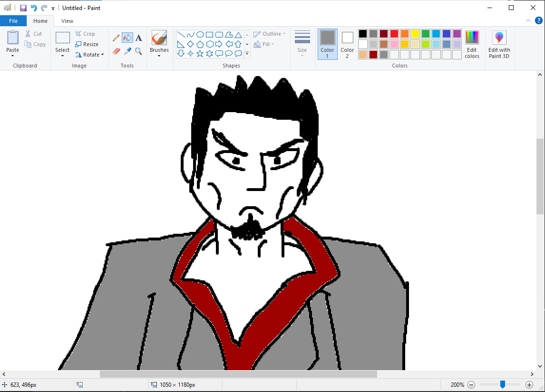Choose the Diamond shape
Image resolution: width=545 pixels, height=392 pixels.
pos(191,44)
